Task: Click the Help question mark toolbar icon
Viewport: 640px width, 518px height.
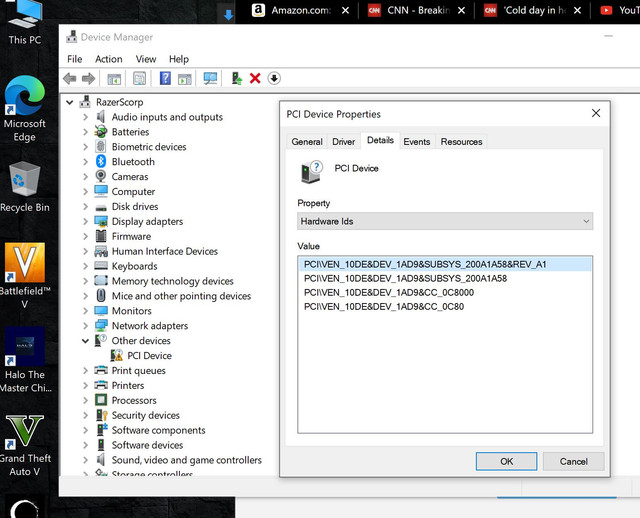Action: coord(165,78)
